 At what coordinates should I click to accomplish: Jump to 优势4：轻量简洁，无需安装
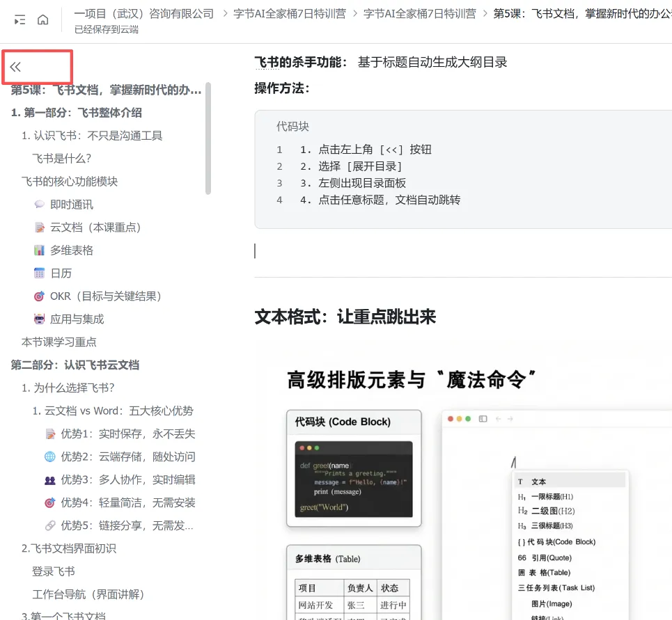[x=128, y=502]
